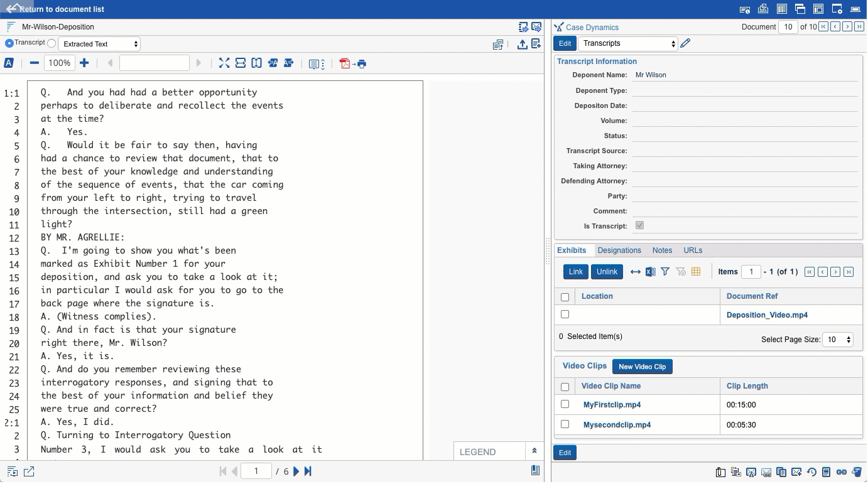868x484 pixels.
Task: Click the fit column width arrows icon
Action: (x=636, y=272)
